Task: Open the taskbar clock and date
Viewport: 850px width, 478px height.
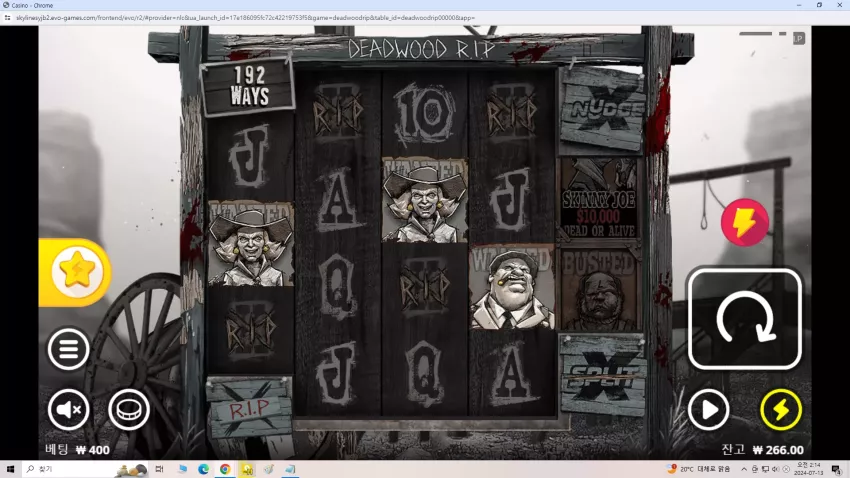Action: click(808, 469)
